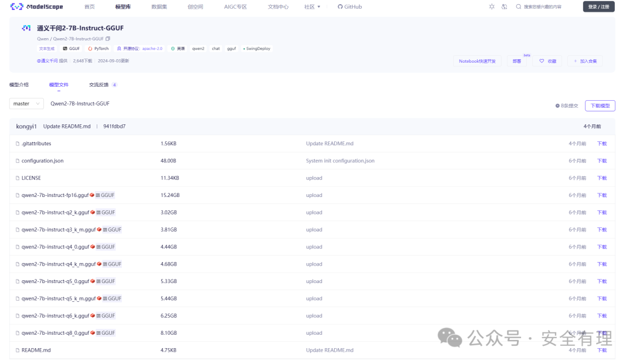Click GGUF badge on q4_0.gguf row
This screenshot has height=364, width=633.
105,247
